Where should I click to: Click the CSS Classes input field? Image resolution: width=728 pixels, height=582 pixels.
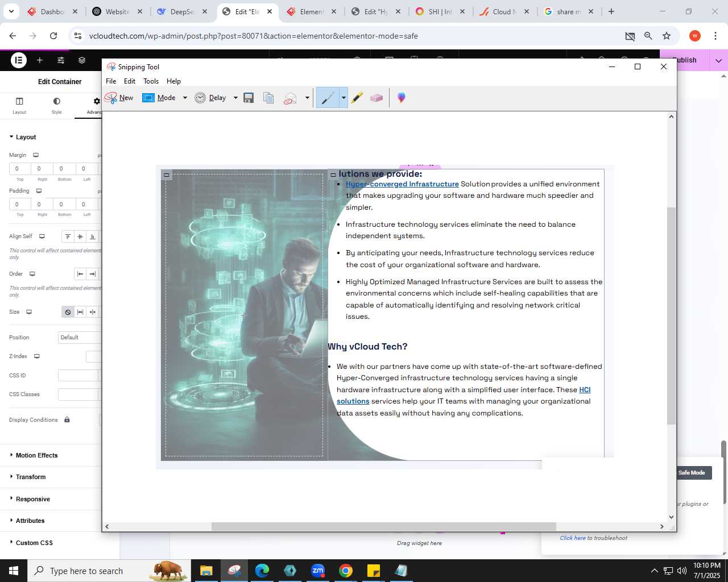pos(78,394)
